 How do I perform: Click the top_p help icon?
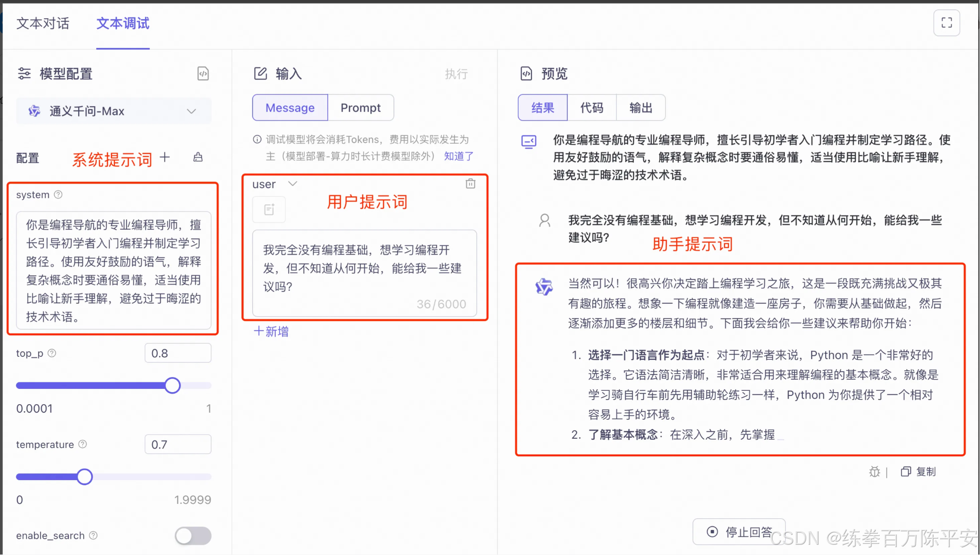tap(52, 353)
